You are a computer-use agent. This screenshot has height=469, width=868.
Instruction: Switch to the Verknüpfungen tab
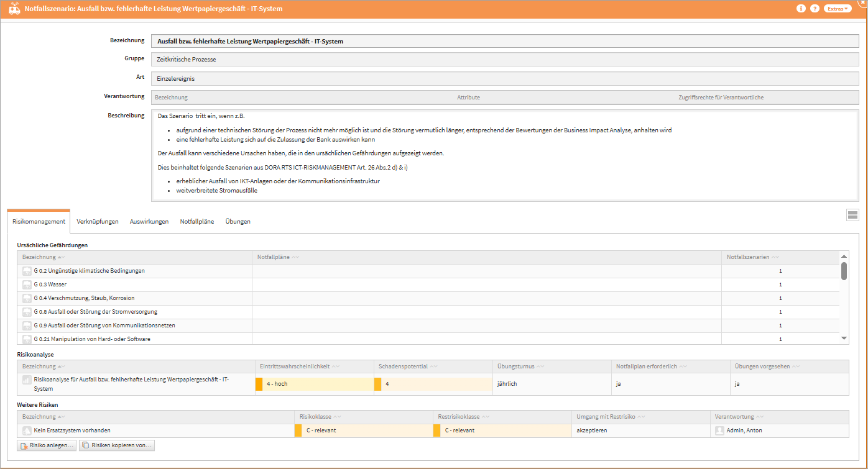(98, 222)
